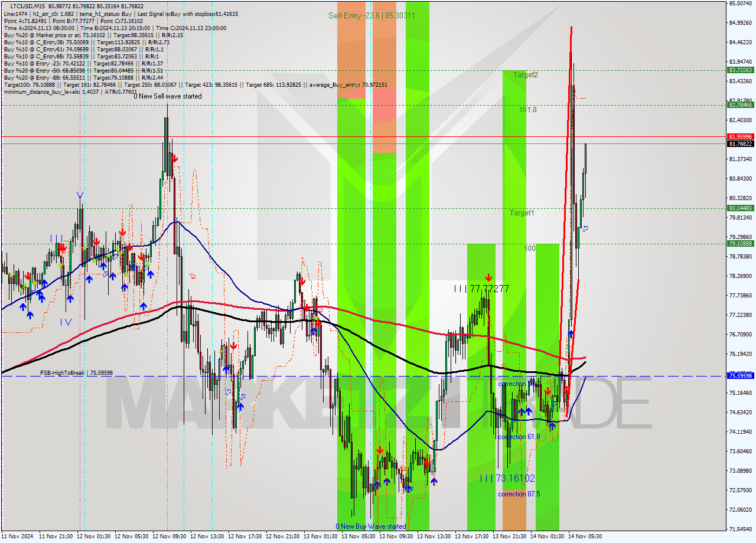Click the hollow blue arrow near 79.10888 level
Screen dimensions: 756x543
click(x=585, y=228)
